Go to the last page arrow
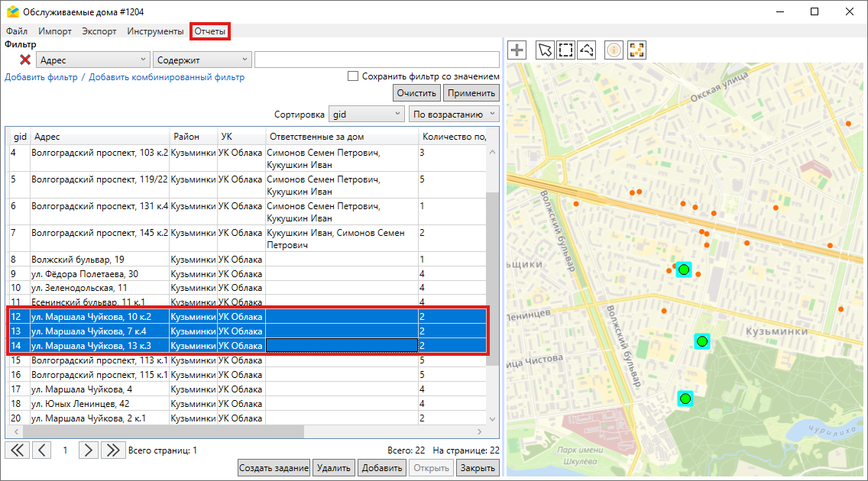The image size is (868, 481). pyautogui.click(x=113, y=450)
